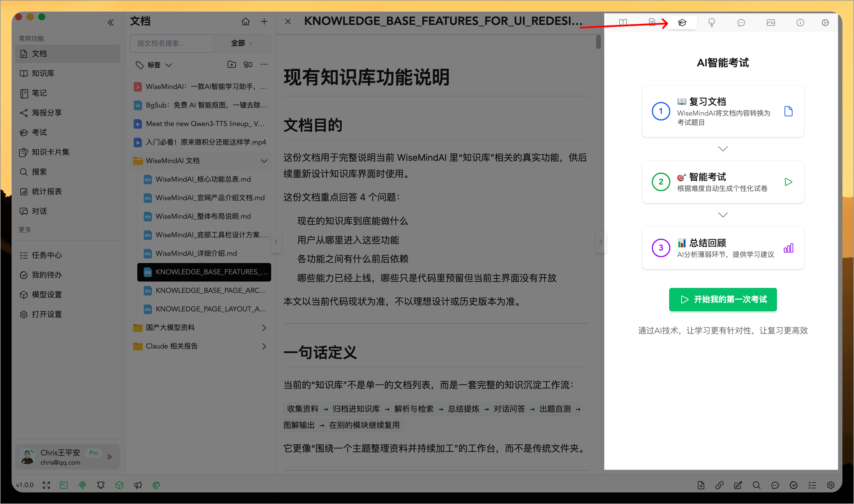Click the notification bell in the status bar
Image resolution: width=854 pixels, height=504 pixels.
pyautogui.click(x=101, y=485)
